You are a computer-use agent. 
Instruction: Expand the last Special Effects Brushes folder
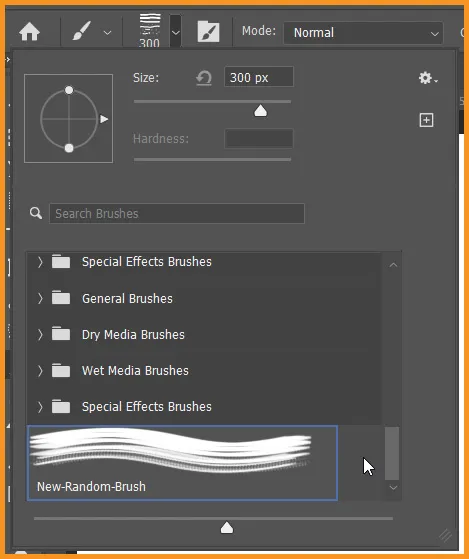click(40, 407)
